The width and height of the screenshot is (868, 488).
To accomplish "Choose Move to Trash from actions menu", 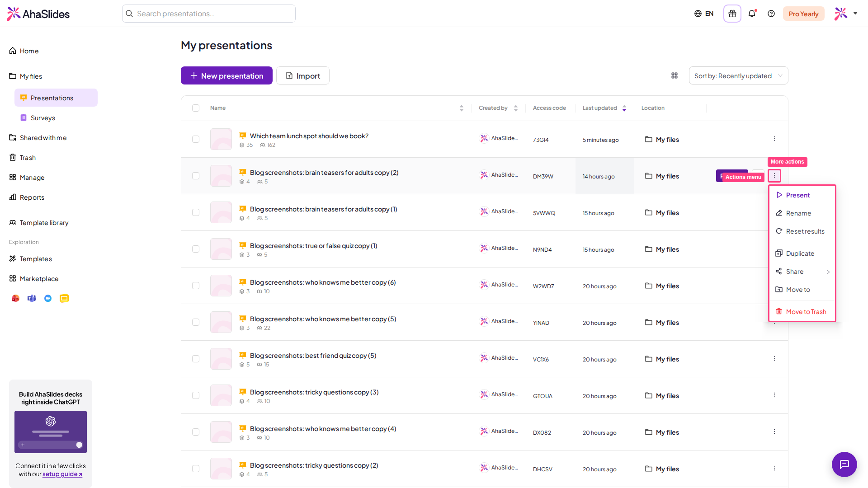I will (802, 312).
